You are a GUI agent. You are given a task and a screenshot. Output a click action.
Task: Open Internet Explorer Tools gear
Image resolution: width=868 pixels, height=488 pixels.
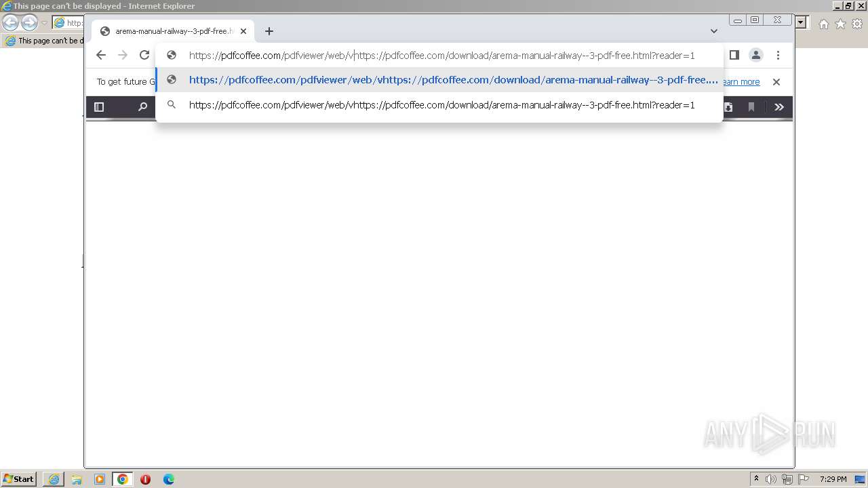tap(857, 24)
